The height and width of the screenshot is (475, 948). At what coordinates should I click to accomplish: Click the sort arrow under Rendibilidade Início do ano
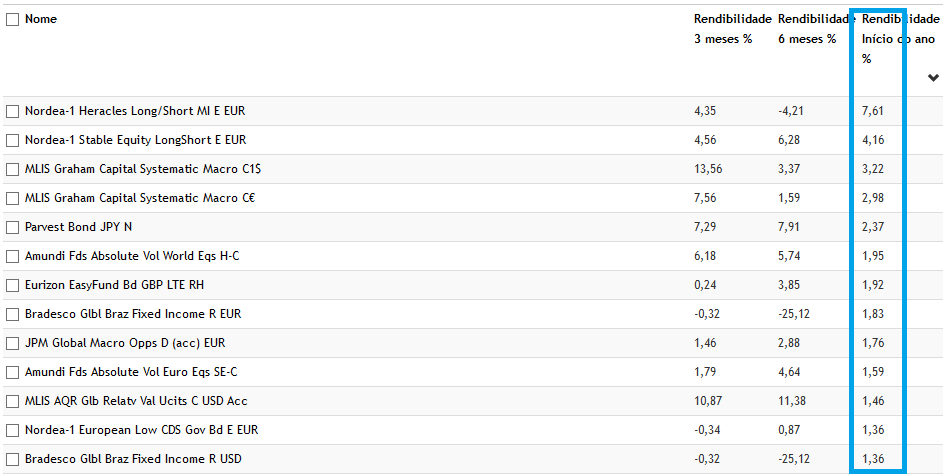pos(933,79)
